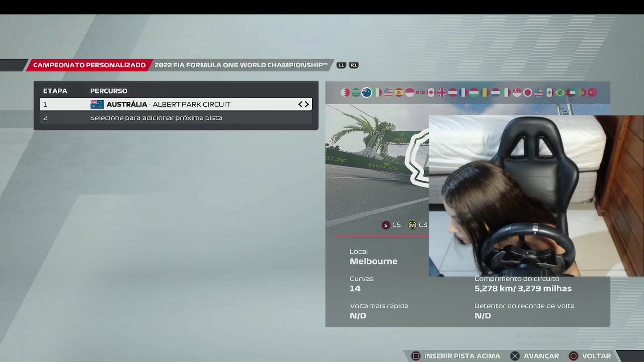The image size is (644, 362).
Task: Choose the Portugal flag circuit
Action: pos(581,93)
